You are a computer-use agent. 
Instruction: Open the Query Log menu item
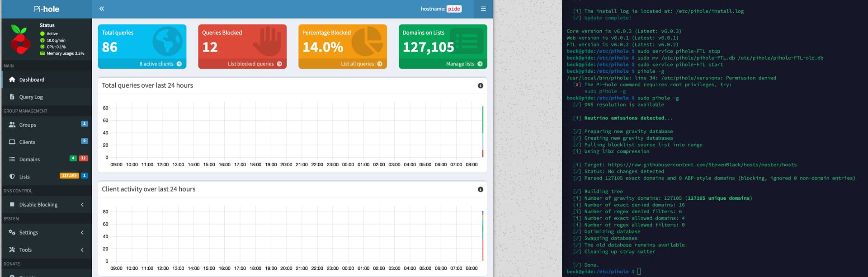tap(47, 97)
